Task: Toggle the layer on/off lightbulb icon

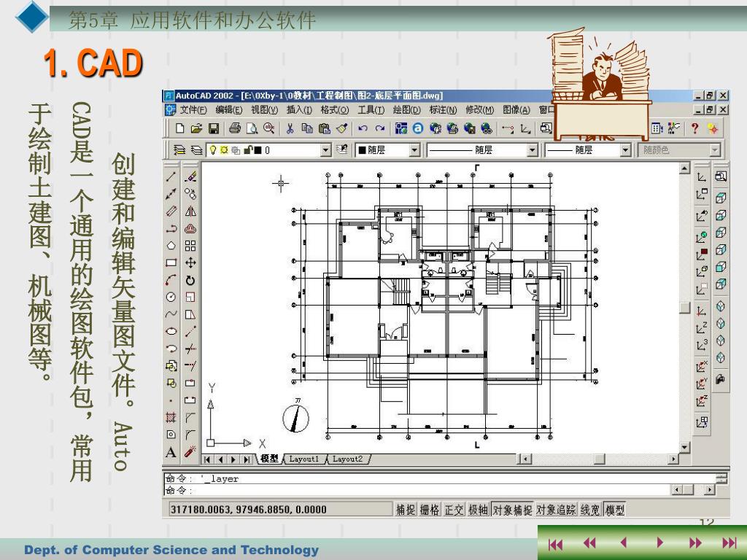Action: (x=213, y=150)
